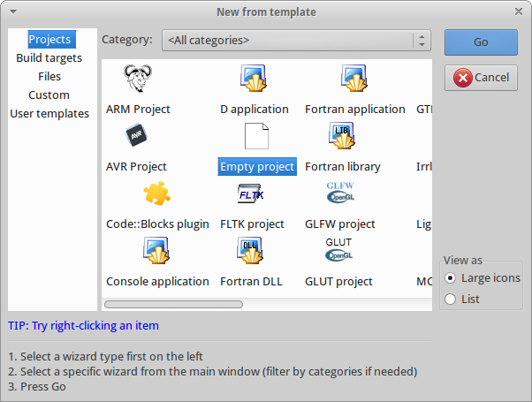Viewport: 532px width, 402px height.
Task: Open User templates wizard type
Action: click(49, 114)
